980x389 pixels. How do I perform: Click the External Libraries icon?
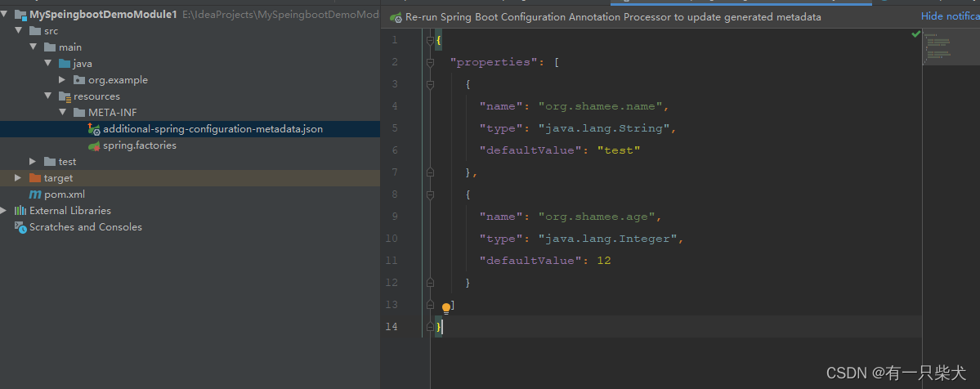click(x=20, y=211)
